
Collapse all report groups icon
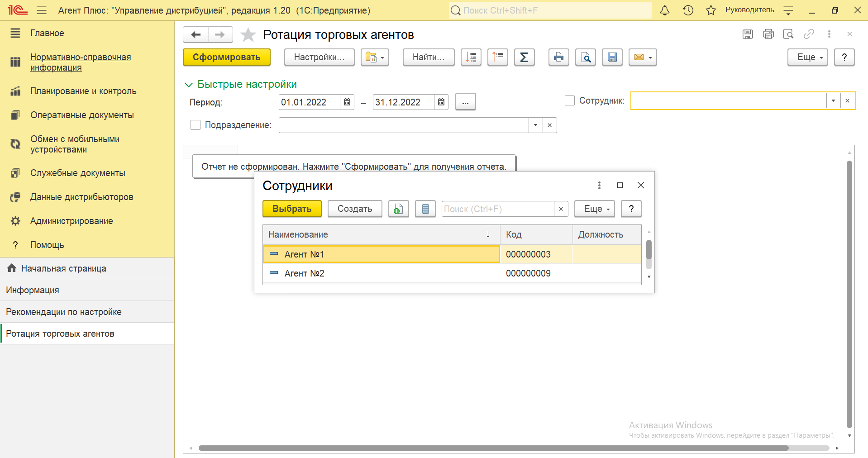pyautogui.click(x=498, y=57)
